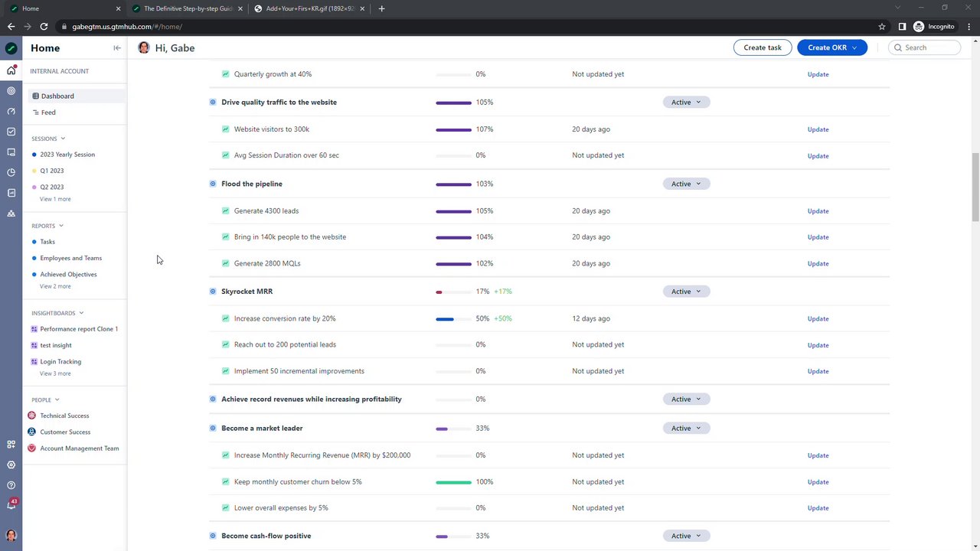Open the Settings gear icon in left rail

tap(11, 465)
